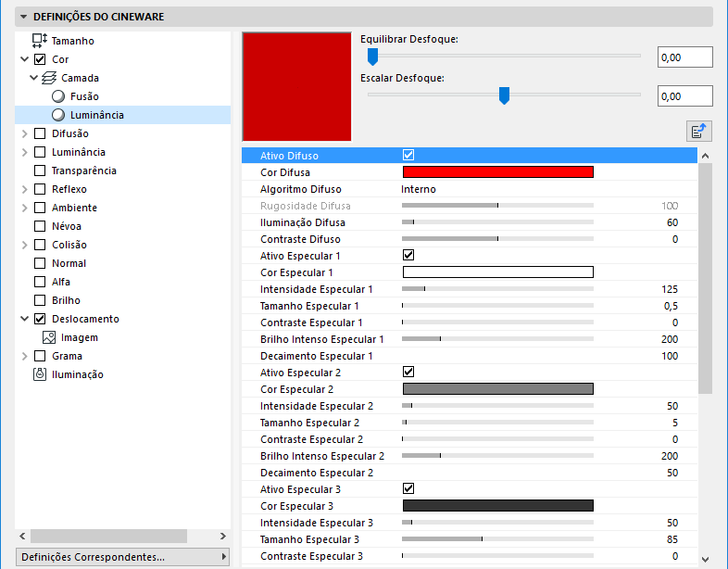Screen dimensions: 728x569
Task: Expand the Difusão tree node
Action: pos(25,133)
